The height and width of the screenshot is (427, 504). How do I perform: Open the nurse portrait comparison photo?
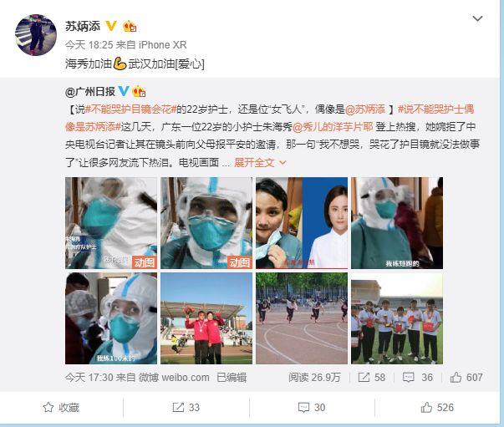[x=302, y=223]
